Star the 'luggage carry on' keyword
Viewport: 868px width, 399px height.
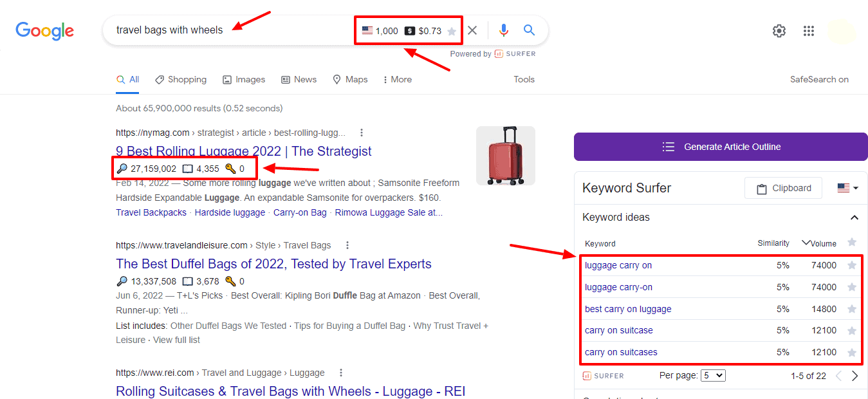coord(852,265)
